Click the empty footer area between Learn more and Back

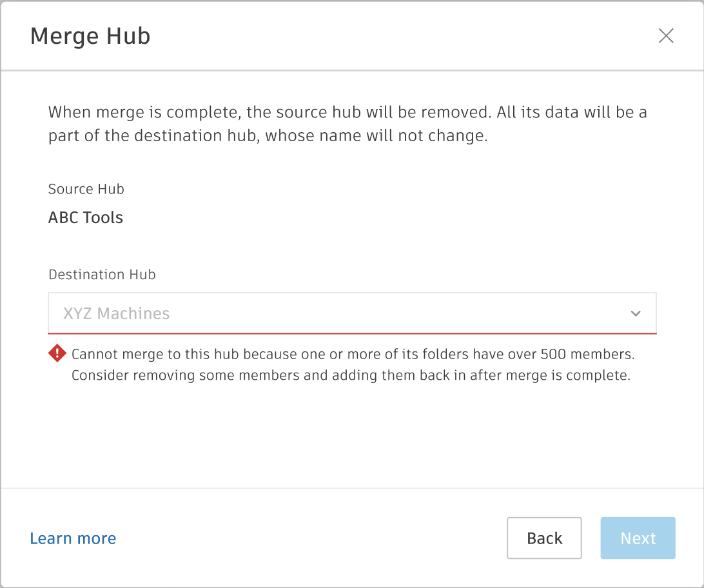309,538
